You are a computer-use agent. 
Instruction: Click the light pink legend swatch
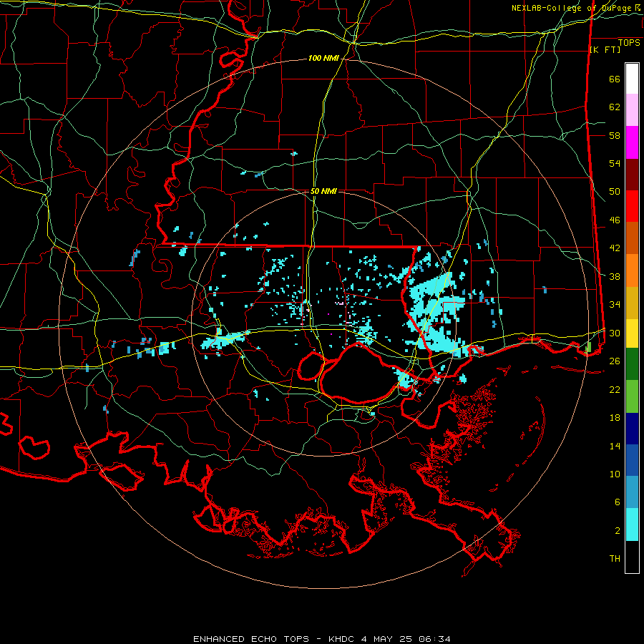[632, 110]
